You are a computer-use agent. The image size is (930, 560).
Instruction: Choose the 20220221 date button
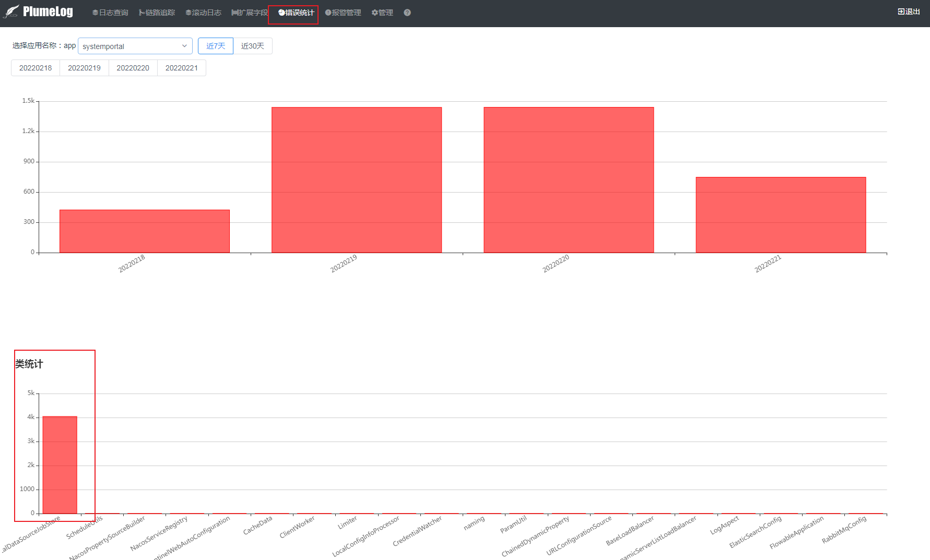tap(182, 68)
